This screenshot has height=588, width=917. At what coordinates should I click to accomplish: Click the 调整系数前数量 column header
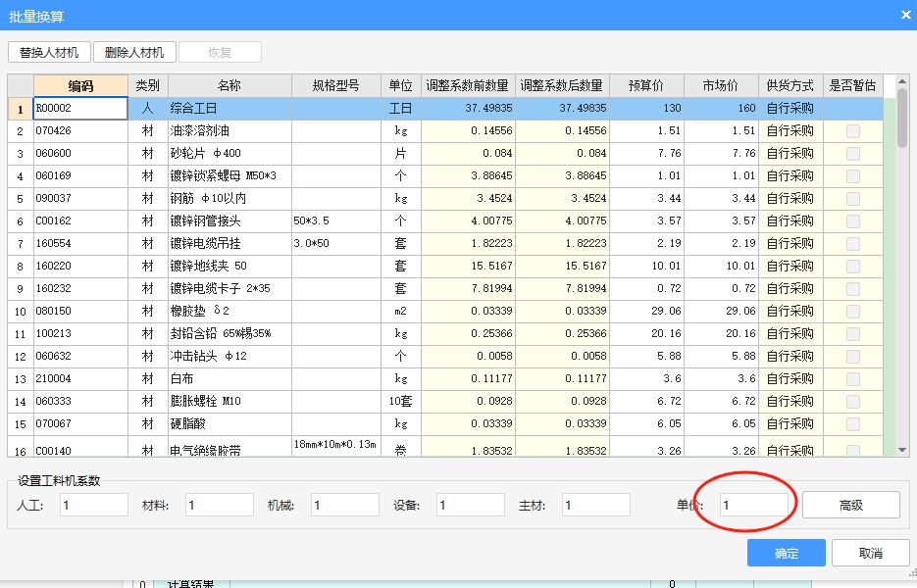point(468,86)
